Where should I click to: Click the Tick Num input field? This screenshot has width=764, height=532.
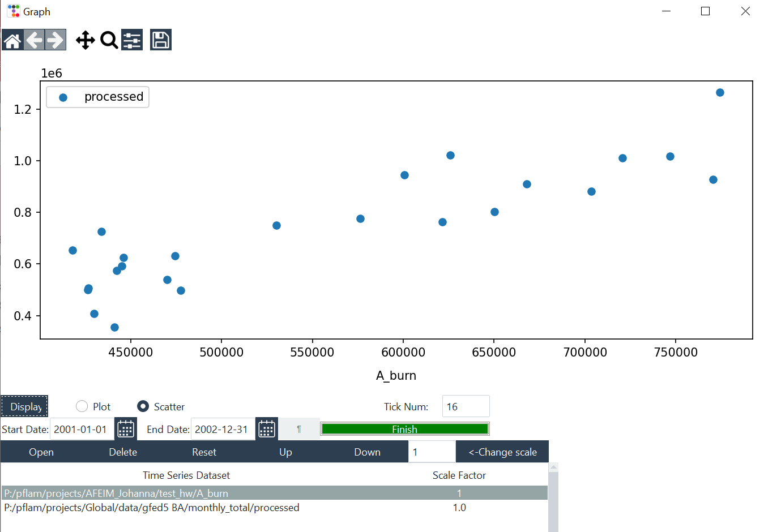[466, 406]
